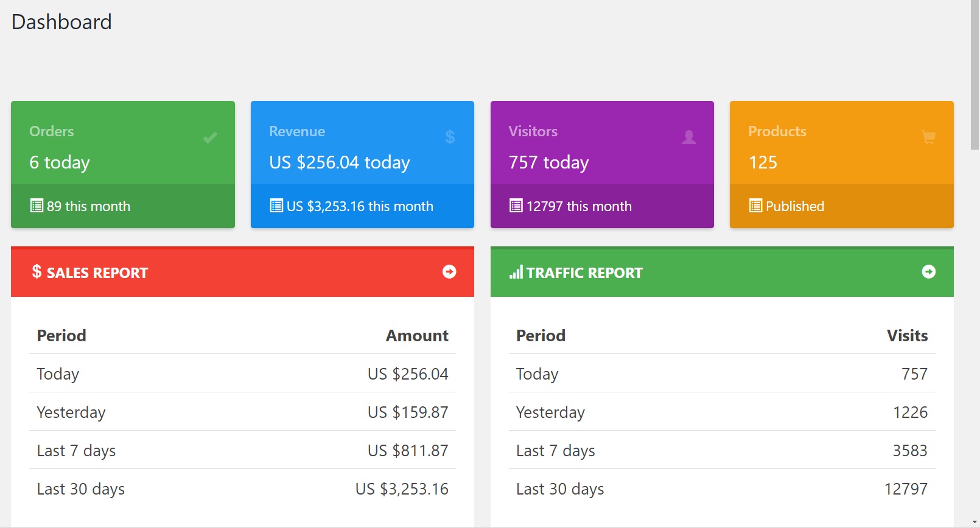Click list icon beside Published
980x528 pixels.
(755, 206)
